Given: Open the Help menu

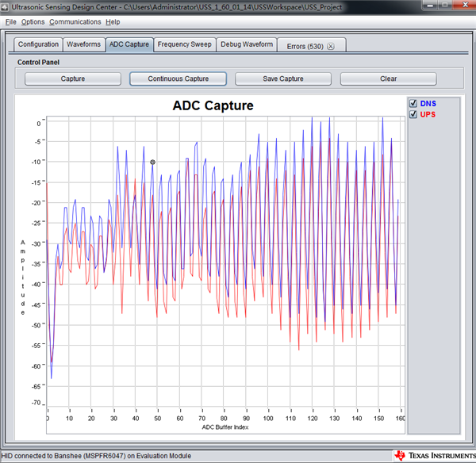Looking at the screenshot, I should click(x=113, y=22).
